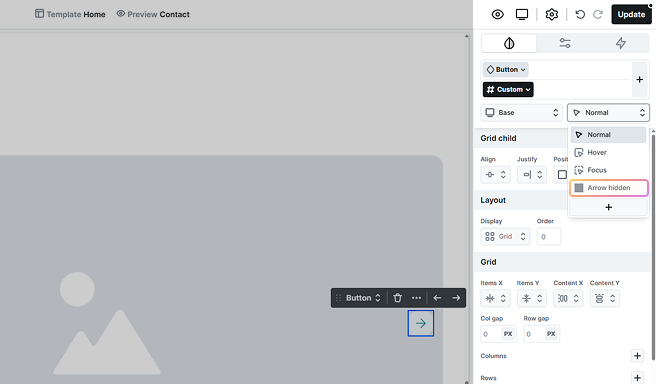Image resolution: width=656 pixels, height=384 pixels.
Task: Click the Grid child section header
Action: tap(498, 138)
